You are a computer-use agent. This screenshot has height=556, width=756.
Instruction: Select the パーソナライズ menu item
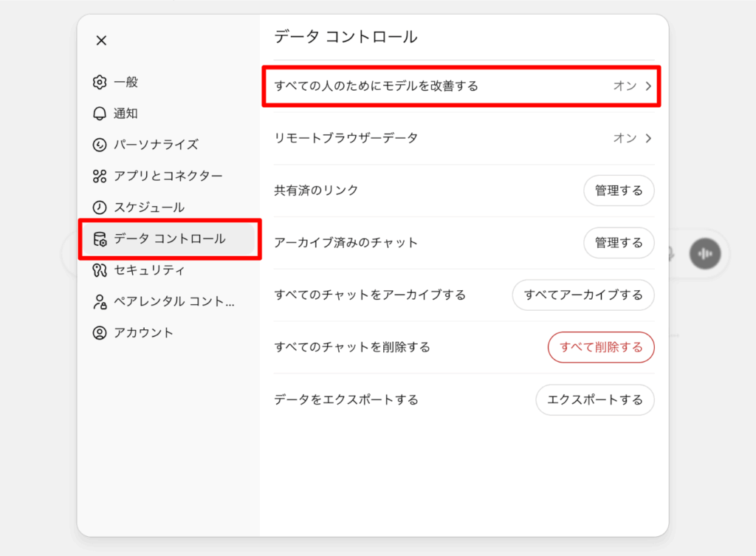(156, 145)
